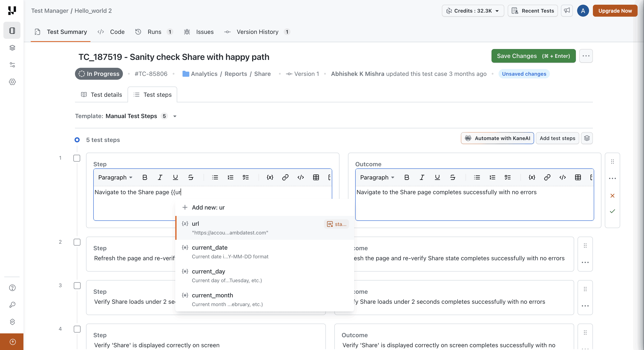The height and width of the screenshot is (350, 644).
Task: Click the Upgrade Now button
Action: coord(615,11)
